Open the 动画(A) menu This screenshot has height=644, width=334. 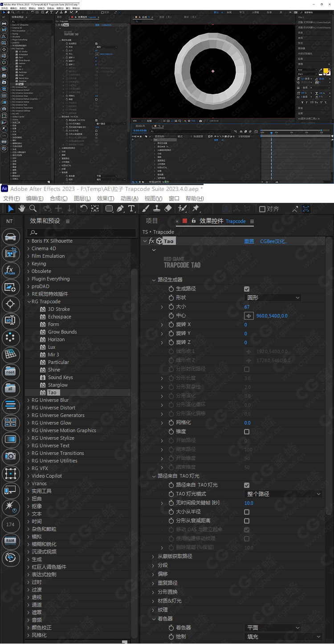(x=129, y=198)
